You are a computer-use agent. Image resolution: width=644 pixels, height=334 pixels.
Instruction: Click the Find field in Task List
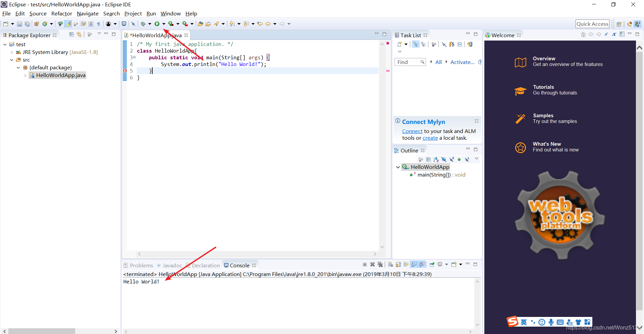[x=408, y=62]
